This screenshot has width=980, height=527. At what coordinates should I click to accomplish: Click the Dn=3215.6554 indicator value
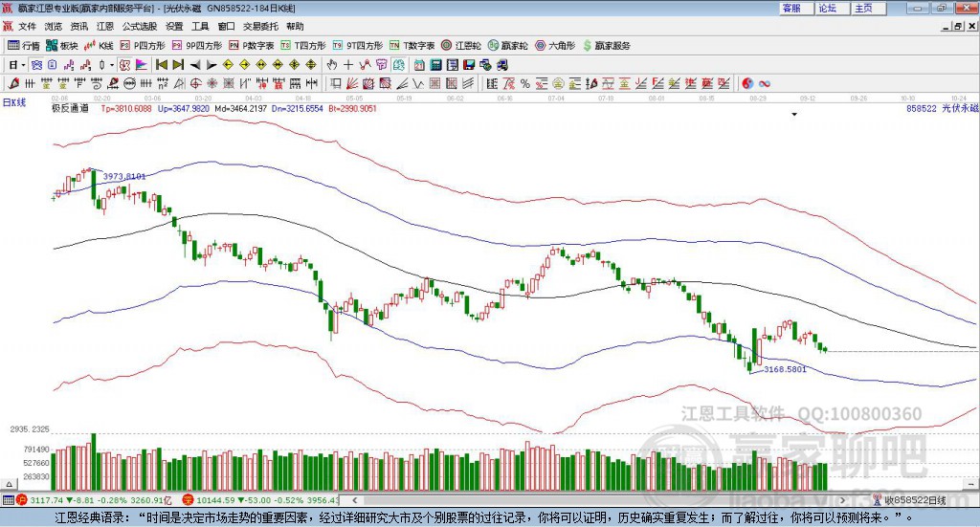[298, 108]
